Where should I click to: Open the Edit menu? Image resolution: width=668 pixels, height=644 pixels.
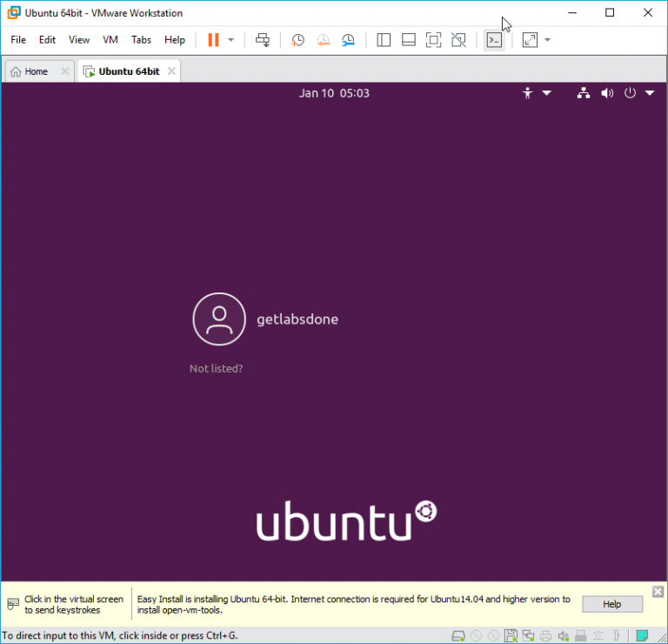(x=47, y=40)
